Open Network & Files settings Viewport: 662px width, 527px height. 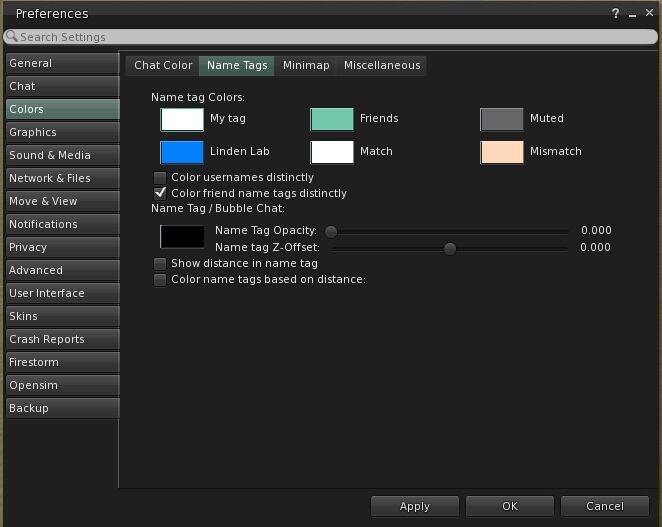tap(63, 178)
